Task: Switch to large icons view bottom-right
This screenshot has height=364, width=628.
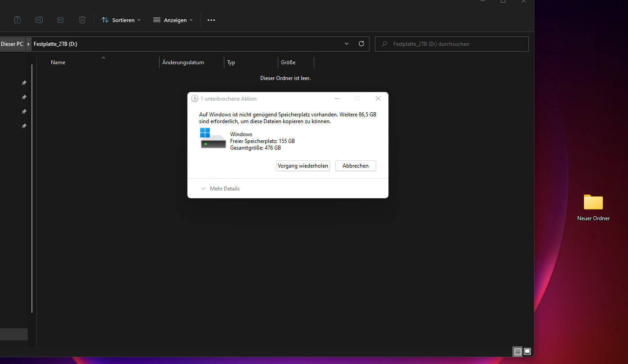Action: click(527, 351)
